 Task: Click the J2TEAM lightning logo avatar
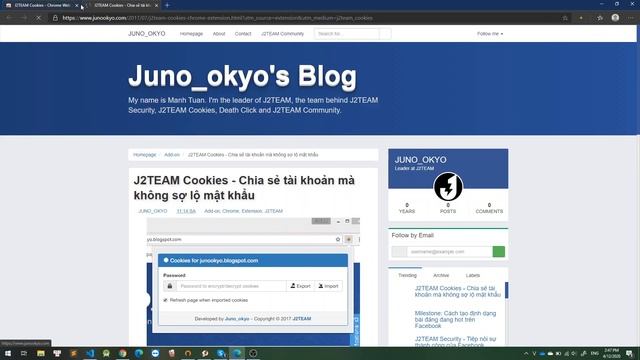point(448,187)
